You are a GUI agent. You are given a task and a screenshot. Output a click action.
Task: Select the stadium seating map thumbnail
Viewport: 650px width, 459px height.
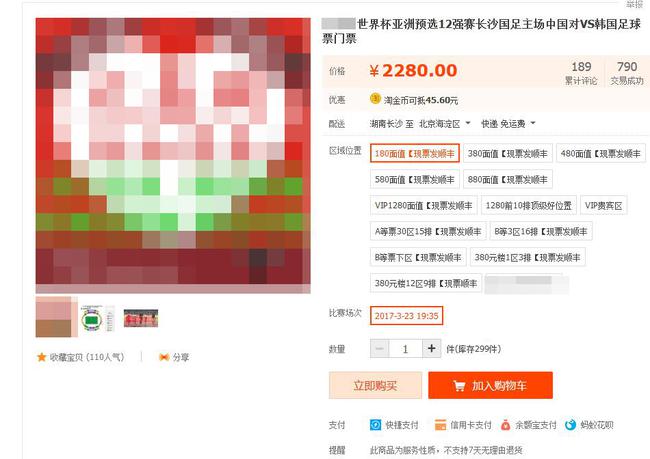click(x=97, y=318)
